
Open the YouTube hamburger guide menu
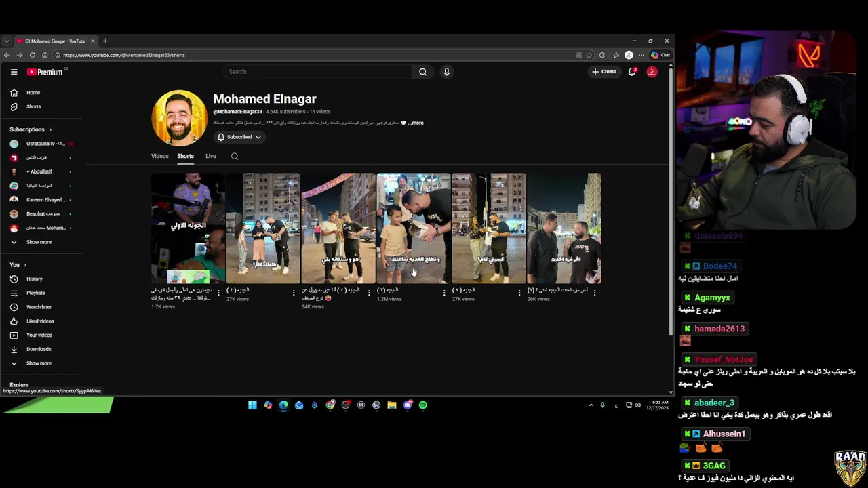point(14,72)
